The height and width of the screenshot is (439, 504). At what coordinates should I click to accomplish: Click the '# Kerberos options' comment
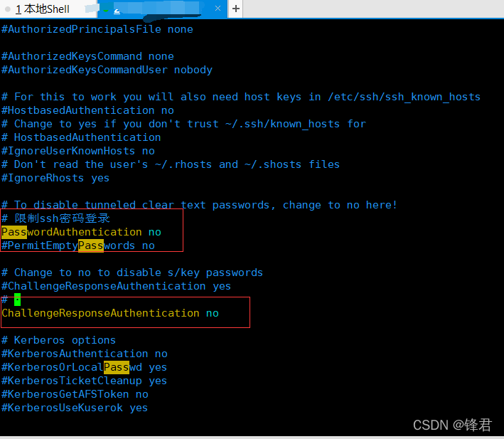[59, 340]
